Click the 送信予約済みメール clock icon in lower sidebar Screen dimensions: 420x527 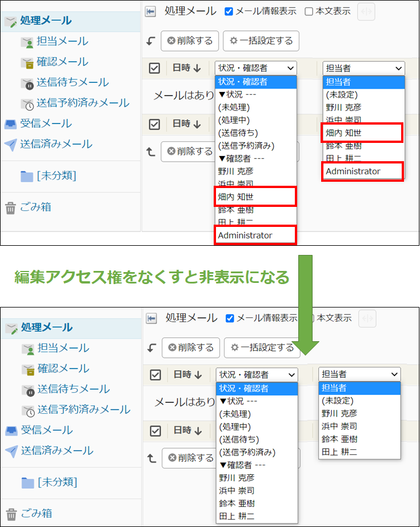point(28,410)
